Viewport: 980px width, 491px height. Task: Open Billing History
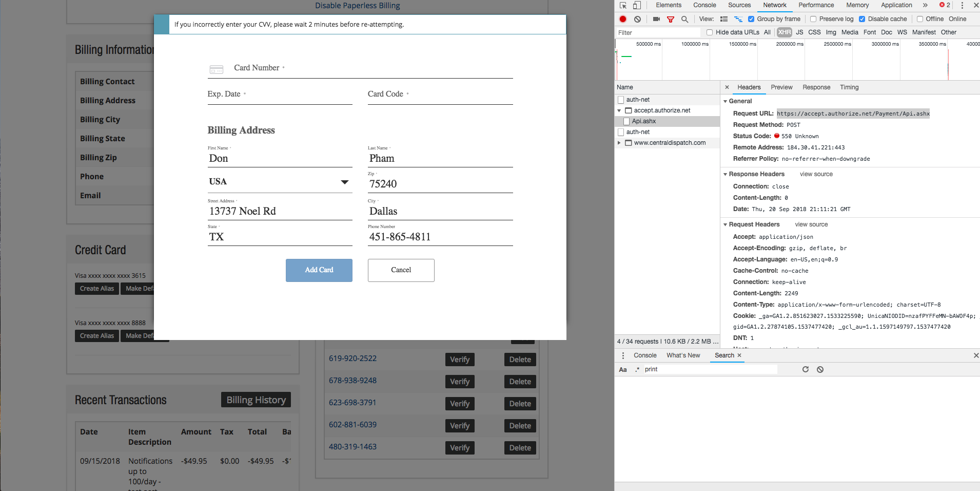point(256,400)
